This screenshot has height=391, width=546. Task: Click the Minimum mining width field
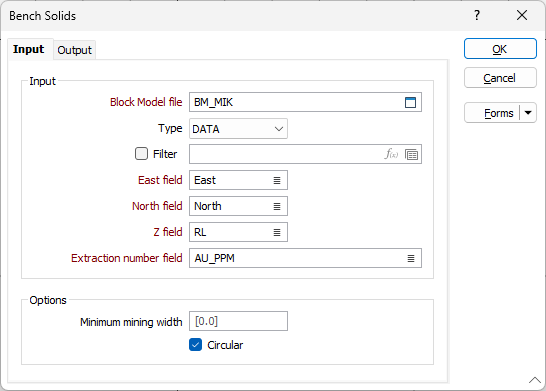(238, 321)
